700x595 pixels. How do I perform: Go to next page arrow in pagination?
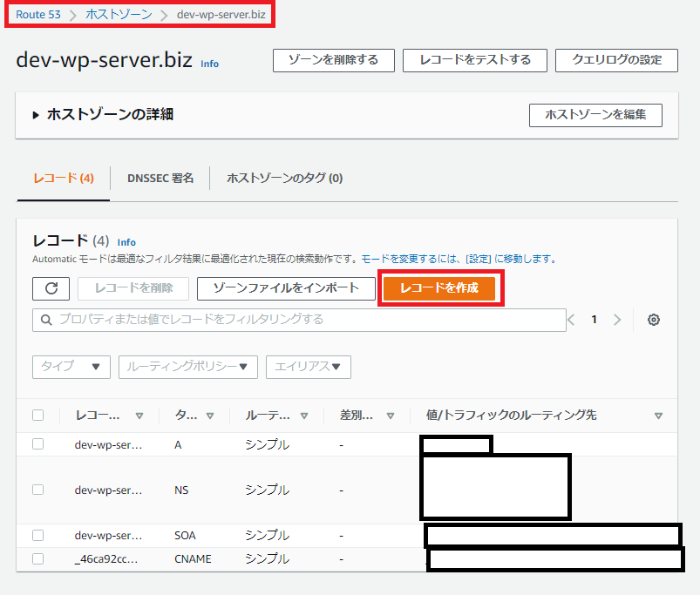[617, 320]
